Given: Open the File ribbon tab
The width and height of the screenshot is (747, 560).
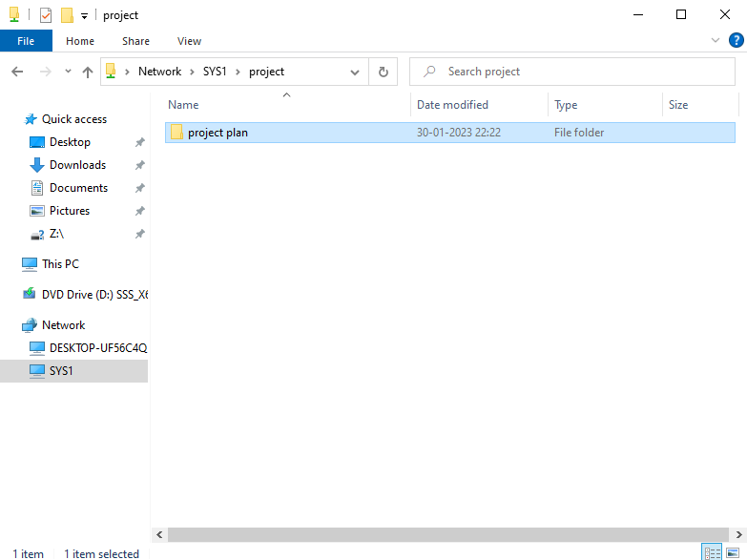Looking at the screenshot, I should (x=26, y=41).
